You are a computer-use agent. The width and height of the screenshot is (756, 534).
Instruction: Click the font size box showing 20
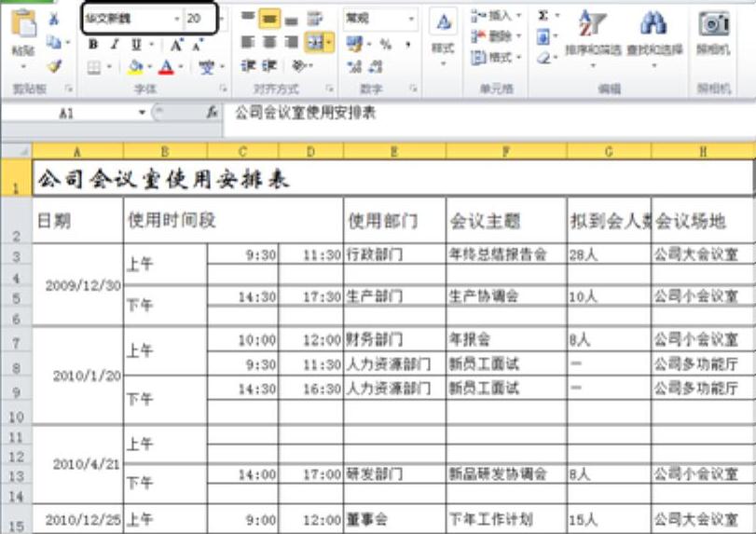pos(200,19)
